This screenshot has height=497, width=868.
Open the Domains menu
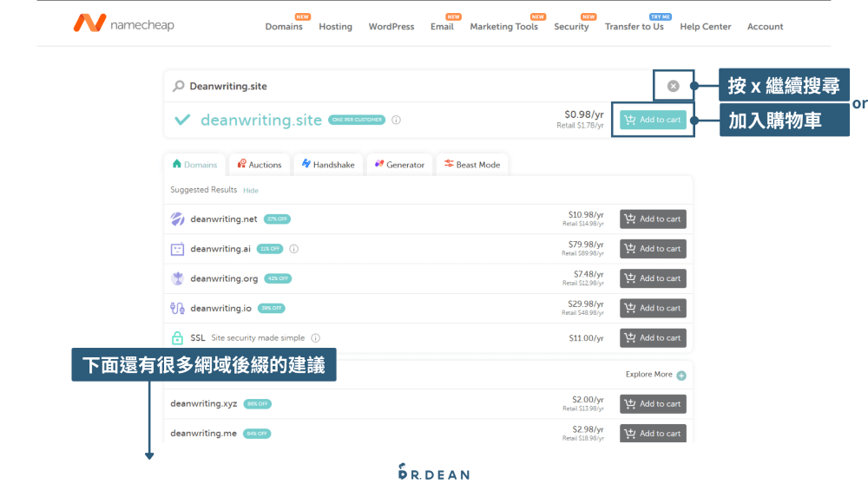(x=284, y=27)
